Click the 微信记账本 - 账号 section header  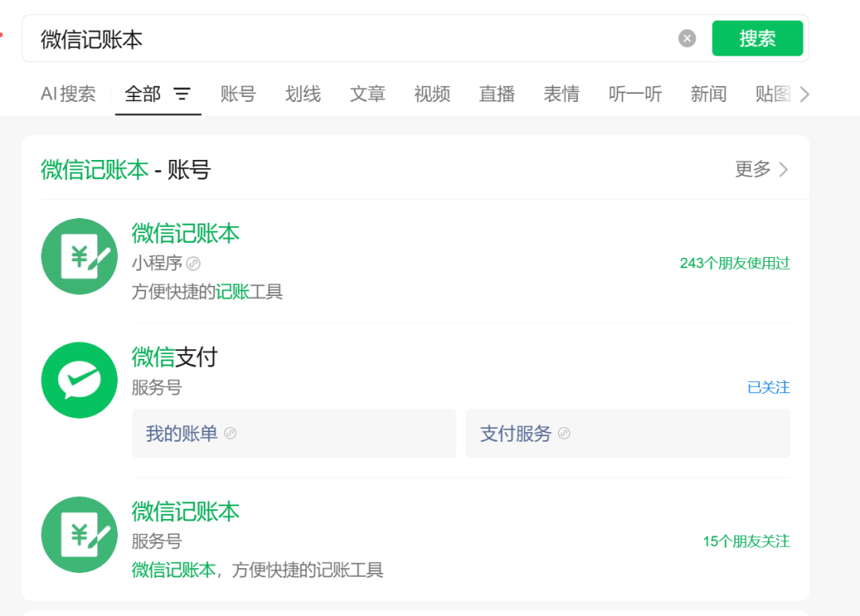click(x=126, y=170)
